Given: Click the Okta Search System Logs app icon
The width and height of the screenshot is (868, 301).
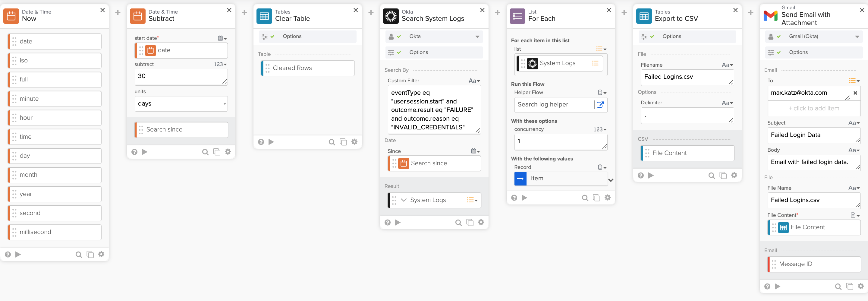Looking at the screenshot, I should (x=391, y=16).
